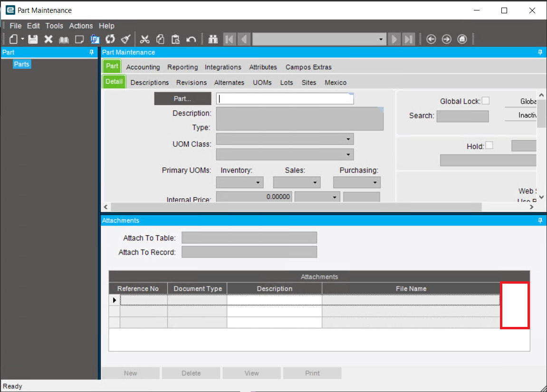Click the Part... button

[x=182, y=99]
